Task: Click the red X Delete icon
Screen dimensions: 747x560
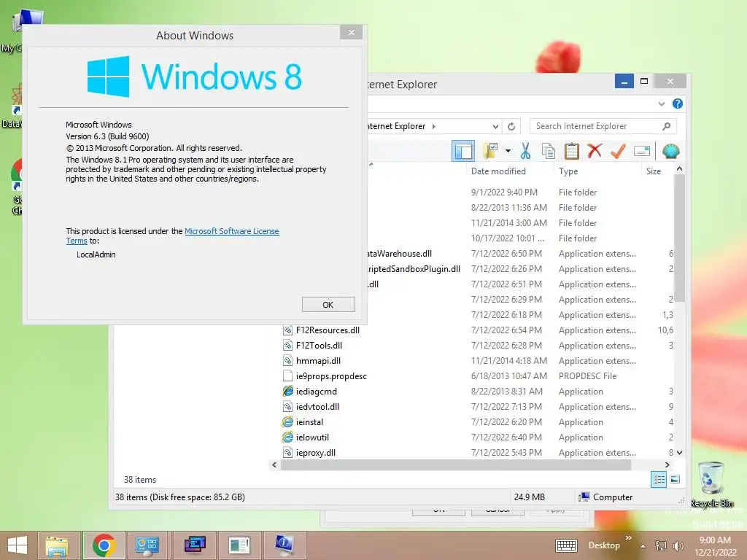Action: (594, 151)
